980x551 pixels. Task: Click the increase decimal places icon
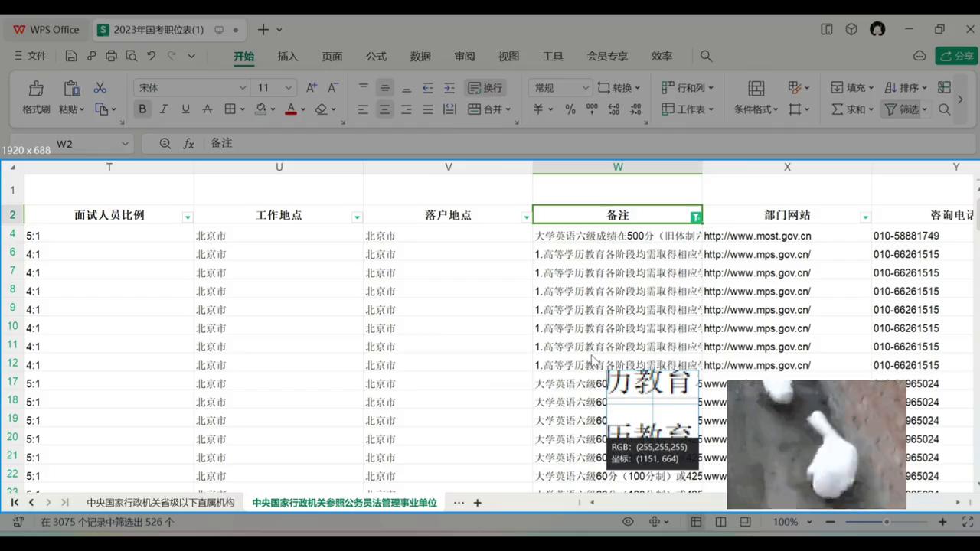pos(613,109)
